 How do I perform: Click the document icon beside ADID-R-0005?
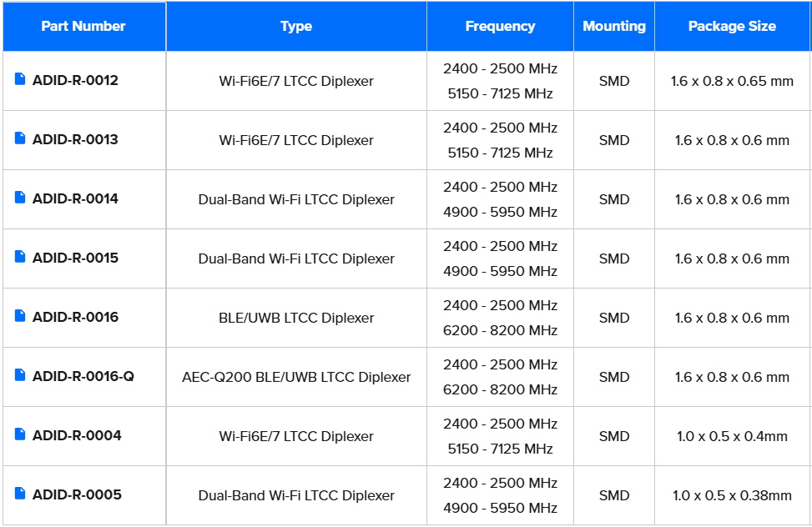pos(20,494)
